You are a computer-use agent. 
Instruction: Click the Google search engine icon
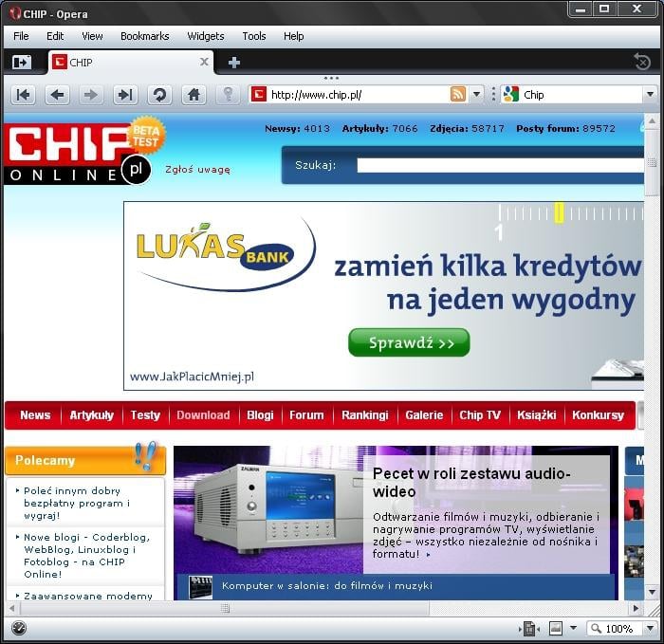coord(510,94)
